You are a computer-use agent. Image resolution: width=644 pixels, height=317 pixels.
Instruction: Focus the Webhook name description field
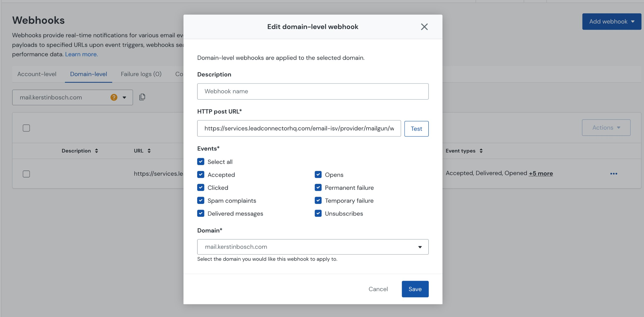pyautogui.click(x=313, y=91)
